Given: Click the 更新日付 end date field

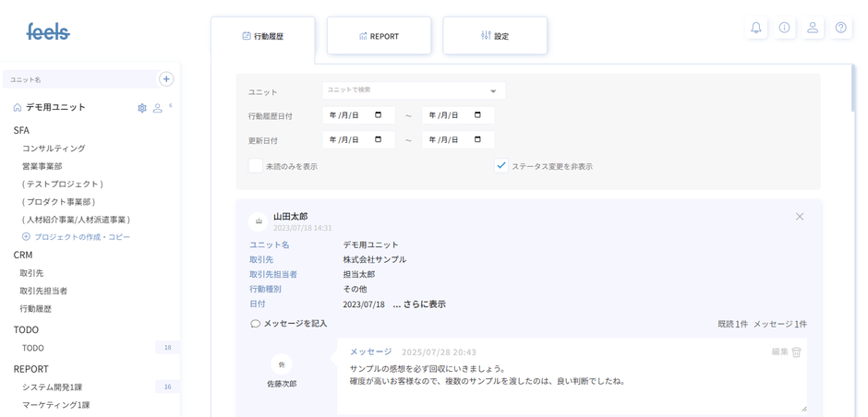Looking at the screenshot, I should coord(458,139).
